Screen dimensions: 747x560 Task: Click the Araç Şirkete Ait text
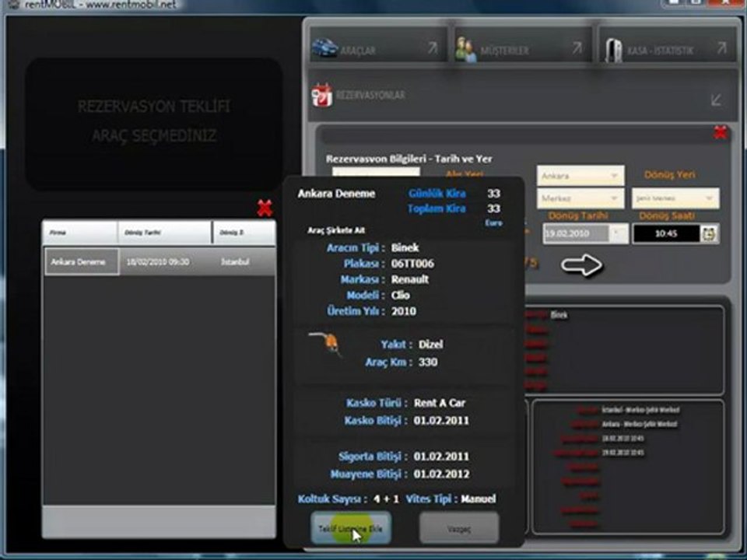pyautogui.click(x=336, y=230)
